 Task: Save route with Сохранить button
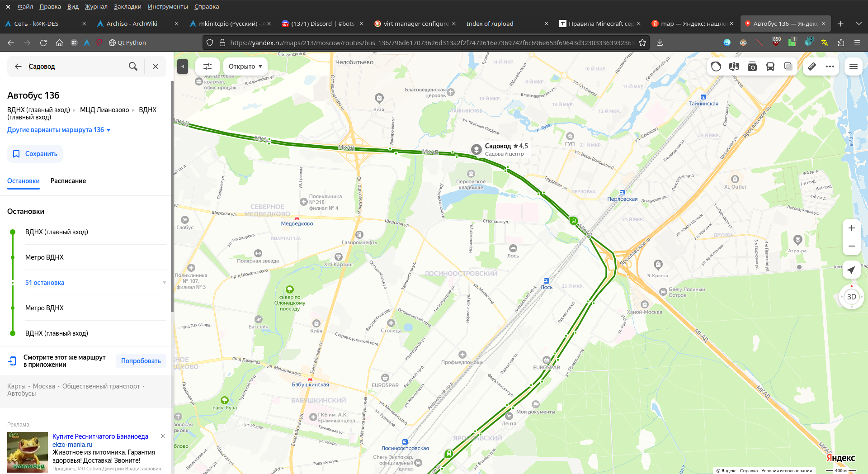[35, 154]
